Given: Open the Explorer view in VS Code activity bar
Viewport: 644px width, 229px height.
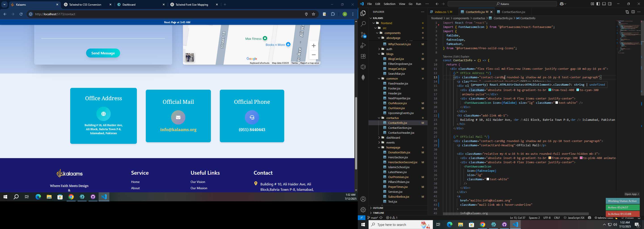Looking at the screenshot, I should point(363,13).
